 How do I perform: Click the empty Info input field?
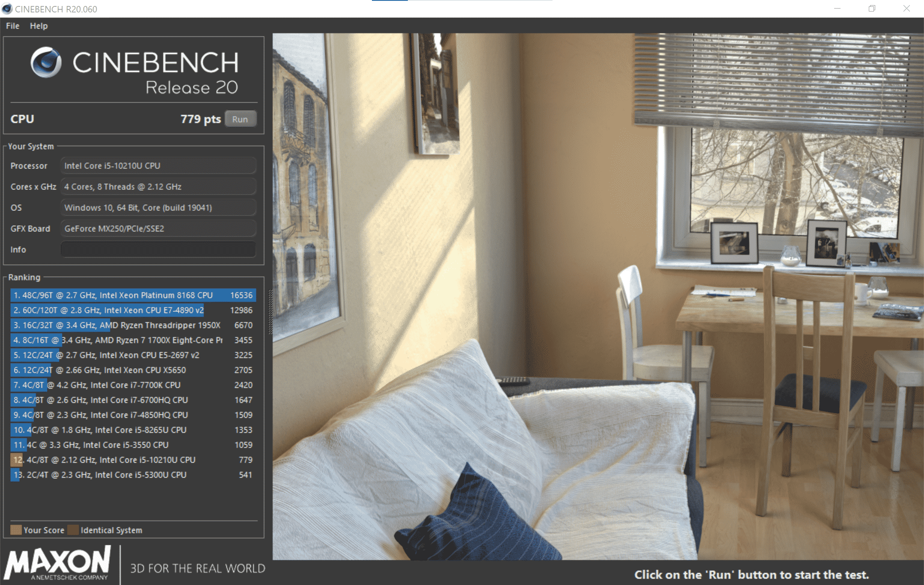(158, 249)
